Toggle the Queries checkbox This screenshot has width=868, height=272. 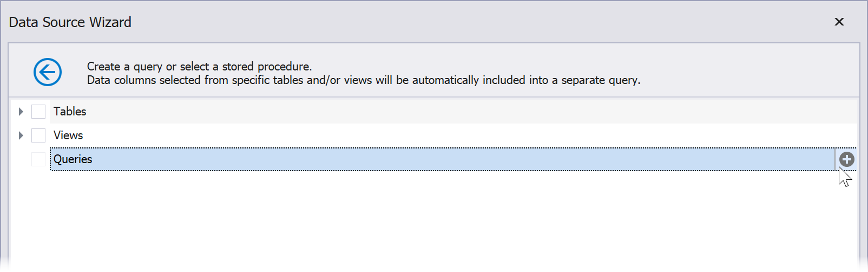[38, 159]
